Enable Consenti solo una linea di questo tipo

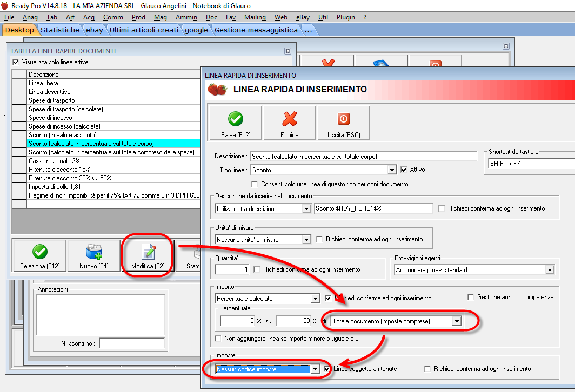255,184
